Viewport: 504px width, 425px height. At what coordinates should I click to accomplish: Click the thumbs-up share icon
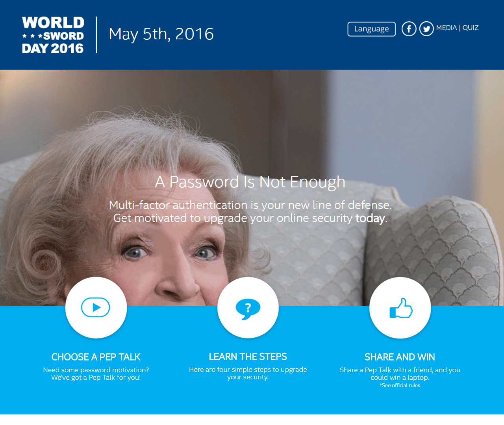(400, 307)
